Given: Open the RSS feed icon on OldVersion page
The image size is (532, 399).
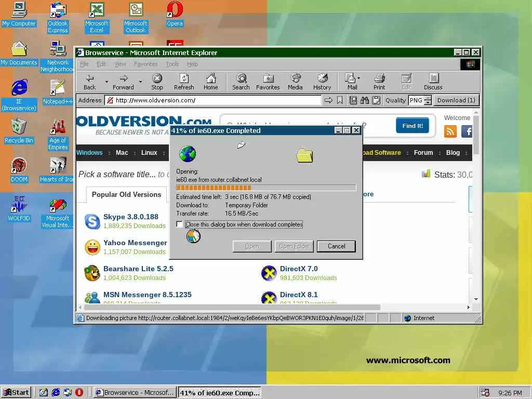Looking at the screenshot, I should coord(450,131).
